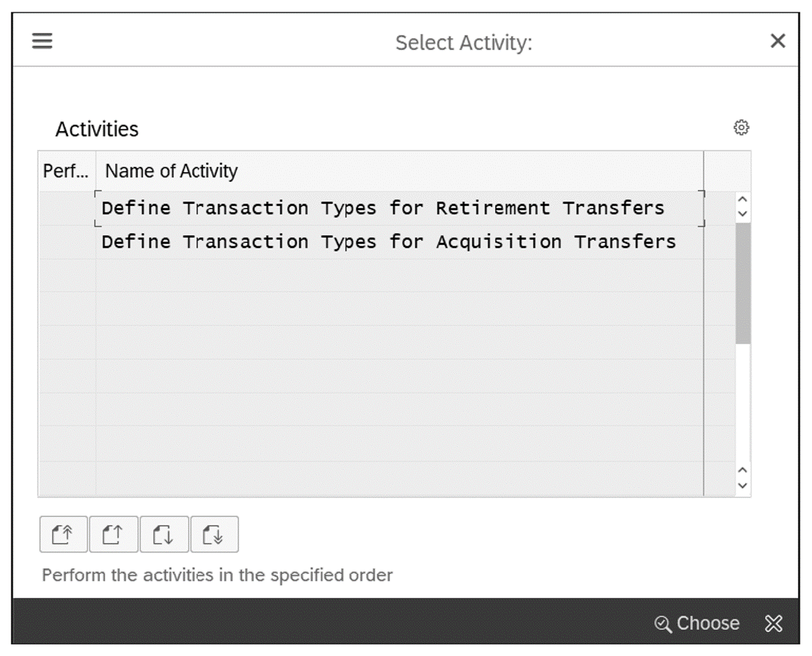Click the Name of Activity column header
This screenshot has height=656, width=812.
pos(169,171)
